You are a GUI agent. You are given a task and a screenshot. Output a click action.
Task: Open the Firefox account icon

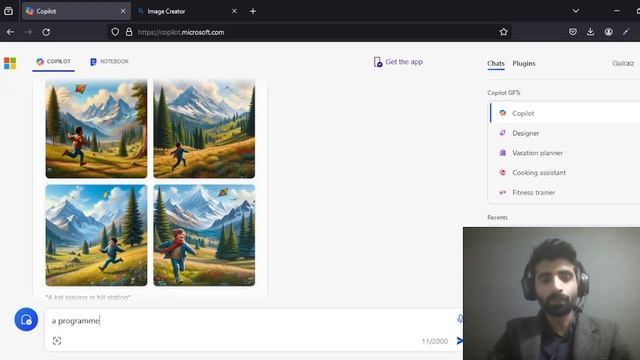609,32
